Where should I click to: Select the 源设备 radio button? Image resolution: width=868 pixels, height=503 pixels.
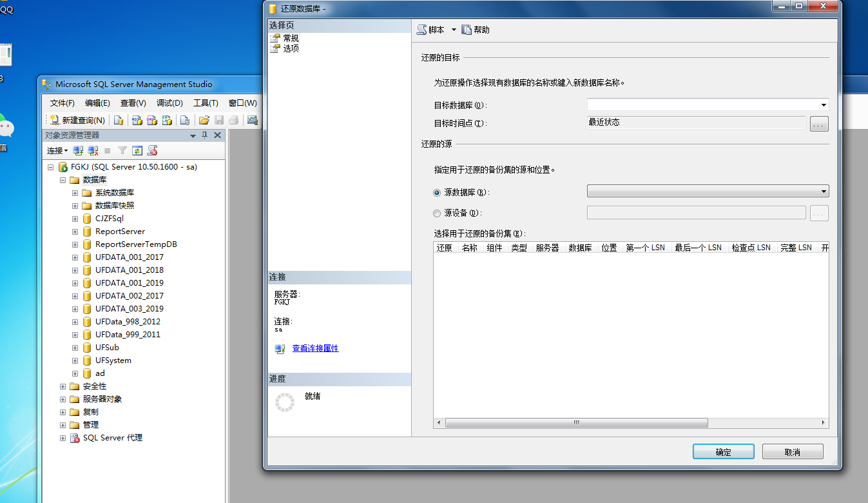[x=438, y=213]
